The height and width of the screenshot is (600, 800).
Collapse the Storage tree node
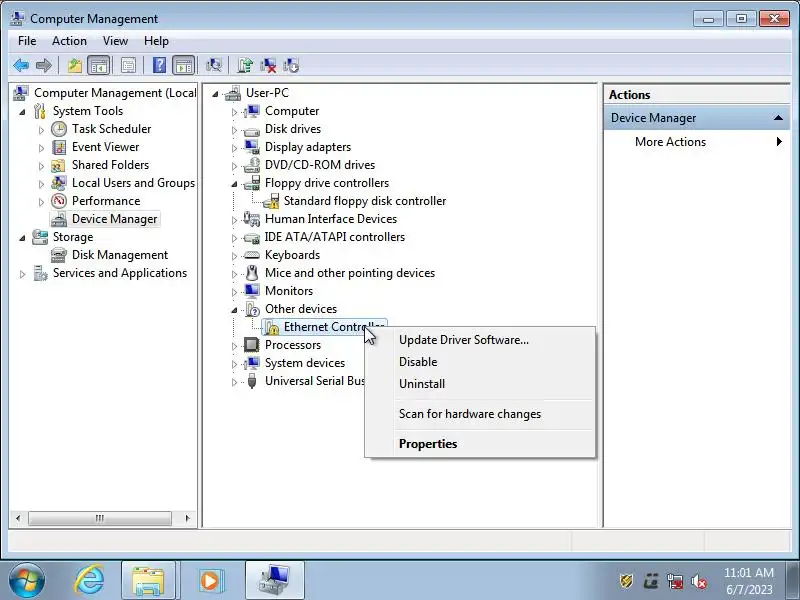(x=22, y=238)
